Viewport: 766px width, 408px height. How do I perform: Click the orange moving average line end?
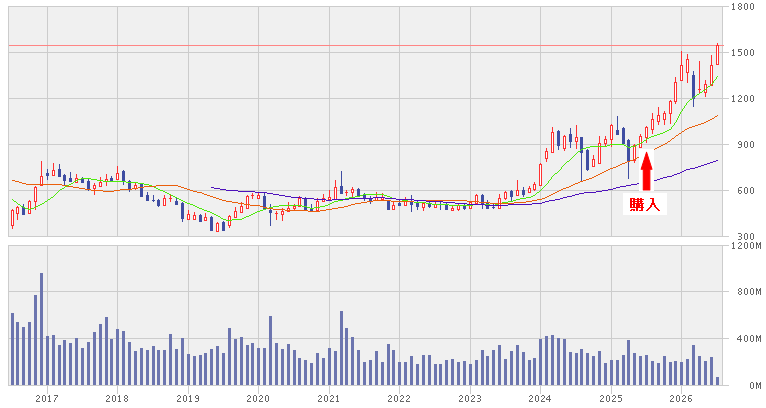tap(716, 116)
